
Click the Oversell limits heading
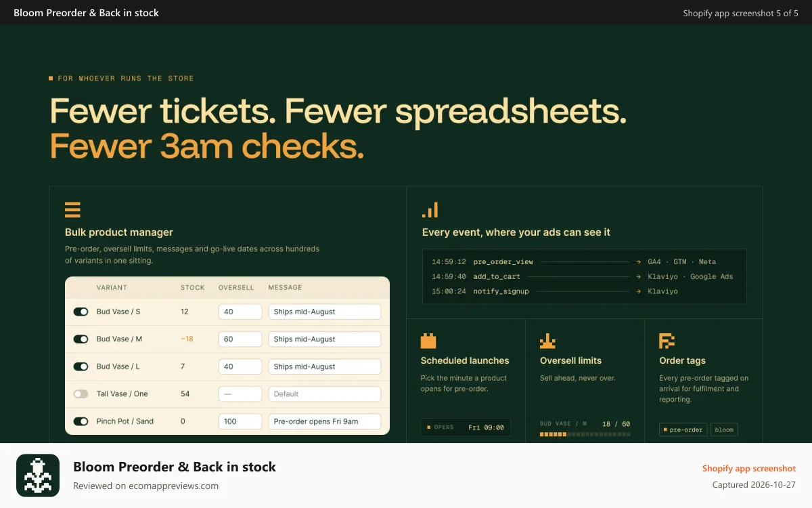click(x=570, y=360)
